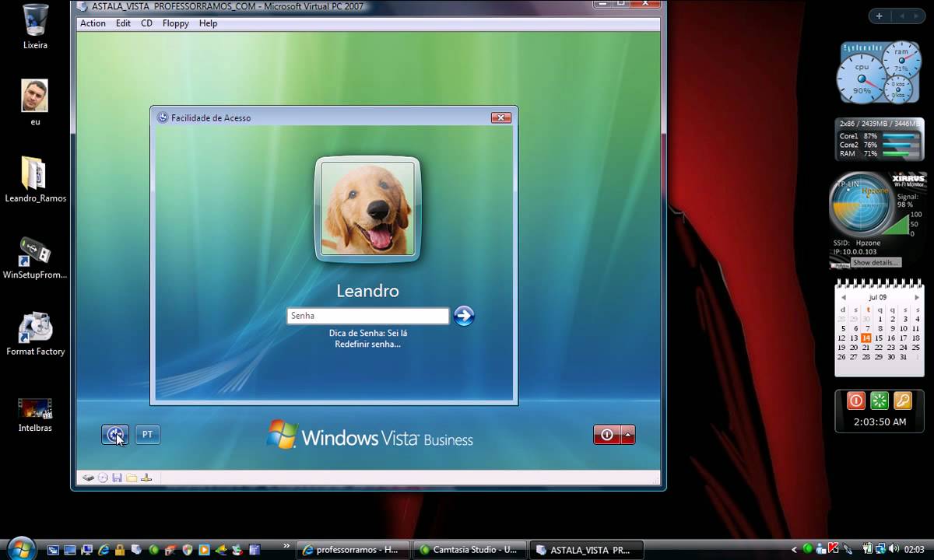This screenshot has height=560, width=934.
Task: Click the network adapter status icon
Action: 146,478
